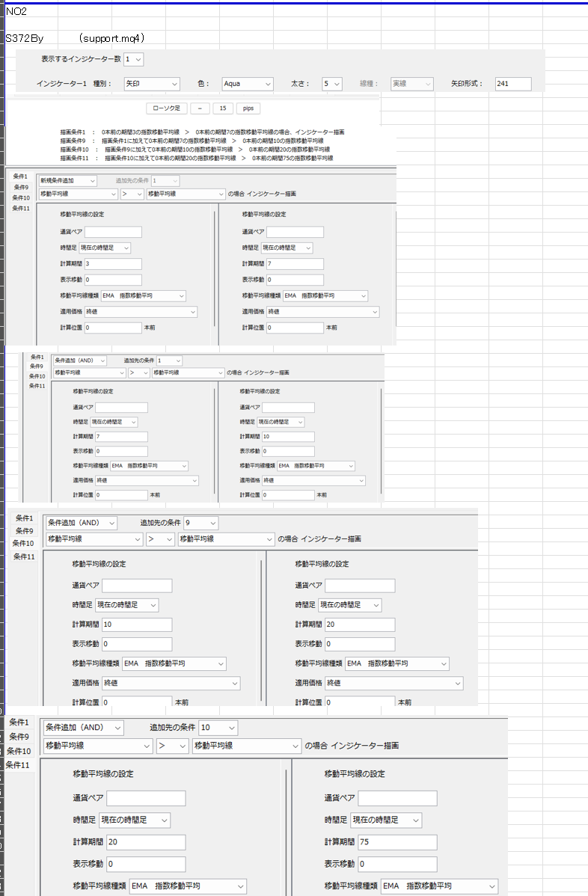Select the 条件1 tab in topmost condition panel
Screen dimensions: 588x896
pyautogui.click(x=20, y=177)
